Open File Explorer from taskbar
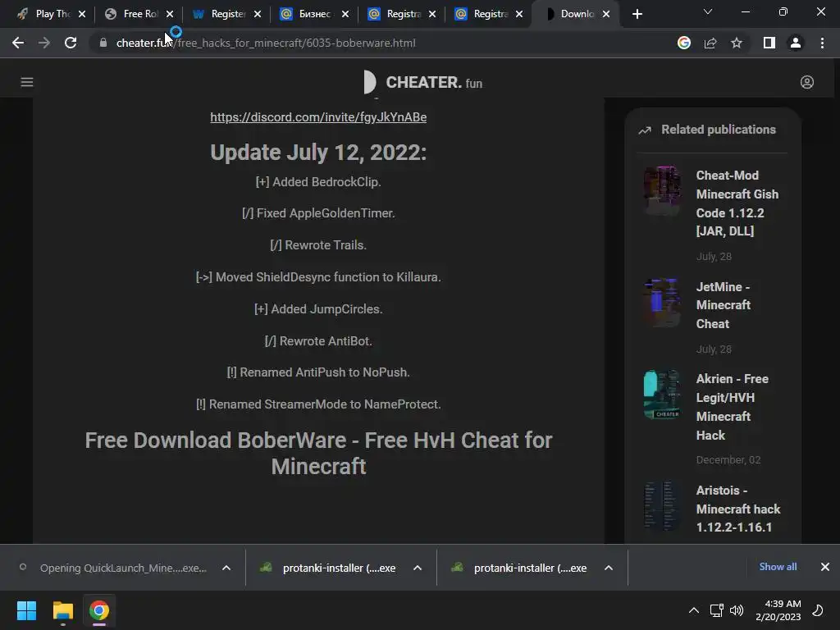 (x=62, y=610)
